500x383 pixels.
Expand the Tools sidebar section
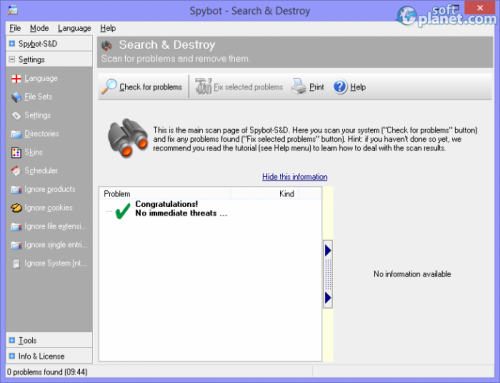(x=12, y=340)
